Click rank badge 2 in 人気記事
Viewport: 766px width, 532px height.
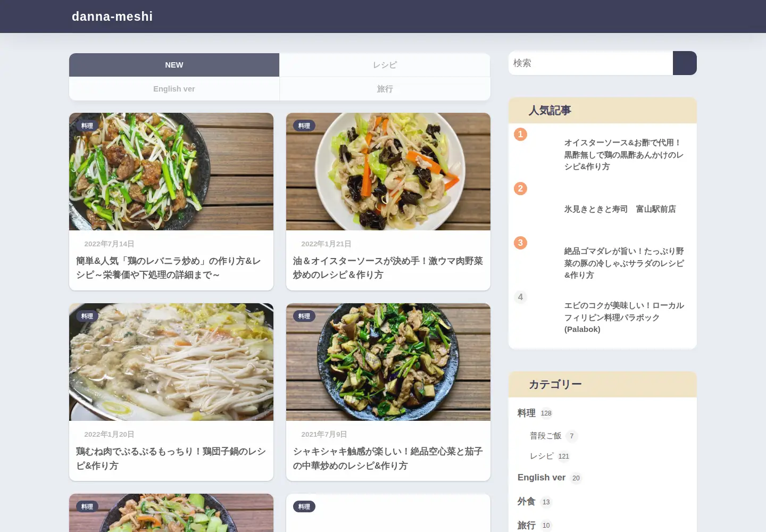(x=520, y=188)
